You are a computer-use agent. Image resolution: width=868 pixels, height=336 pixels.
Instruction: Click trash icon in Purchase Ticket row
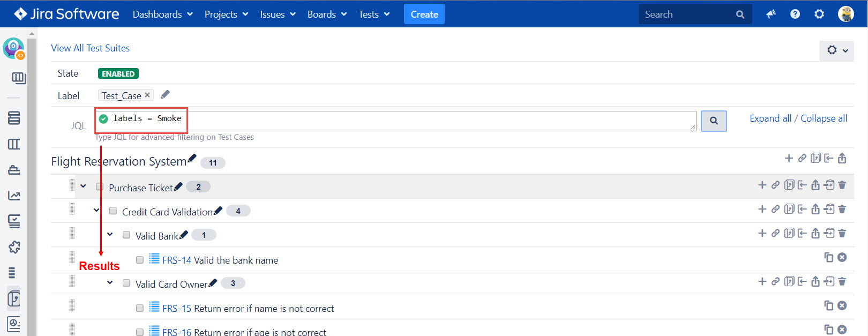click(x=842, y=185)
